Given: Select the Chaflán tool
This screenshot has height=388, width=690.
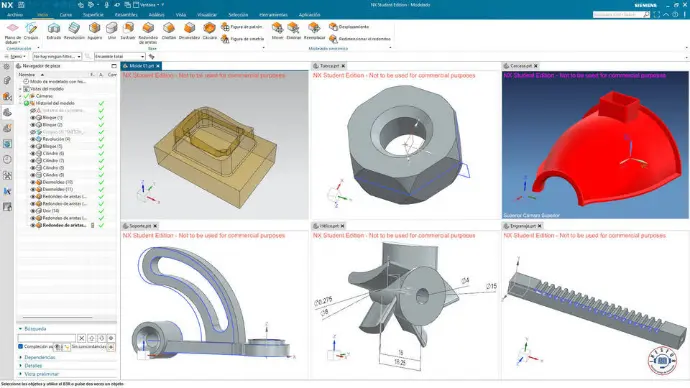Looking at the screenshot, I should click(x=169, y=31).
